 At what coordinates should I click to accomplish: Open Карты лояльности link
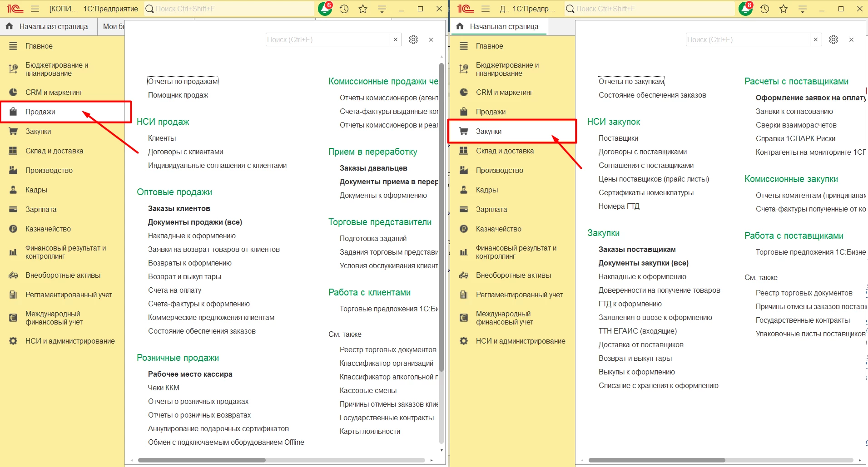(x=370, y=431)
